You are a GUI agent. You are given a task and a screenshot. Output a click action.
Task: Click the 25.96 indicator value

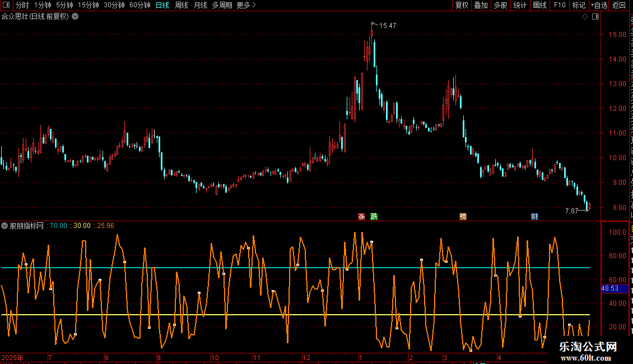point(105,226)
